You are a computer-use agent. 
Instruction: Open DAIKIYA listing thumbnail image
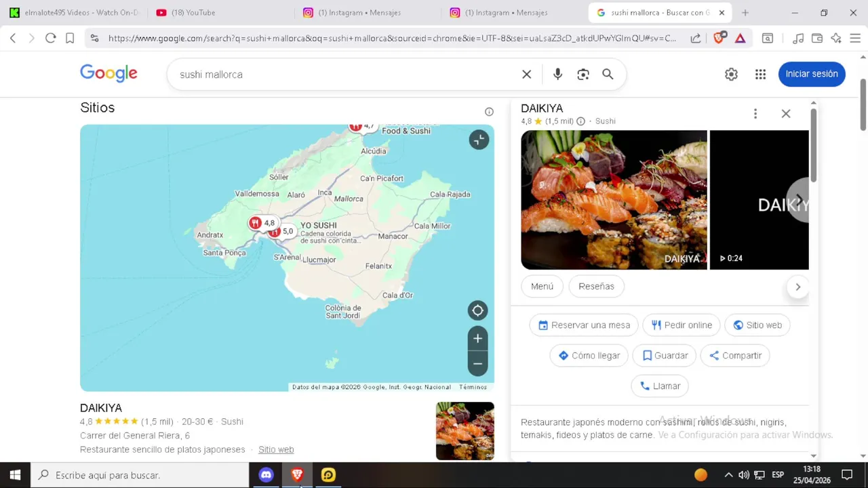pos(465,431)
